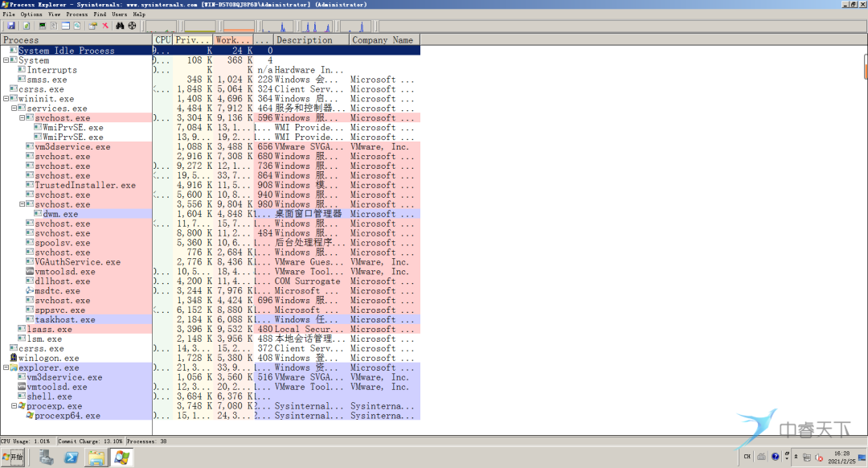This screenshot has height=468, width=868.
Task: Open the View menu
Action: point(55,14)
